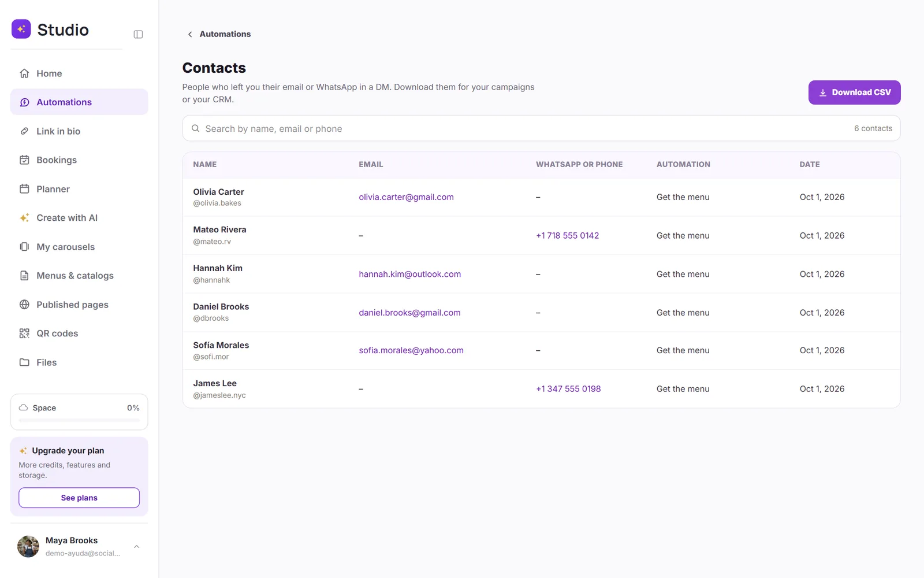
Task: Open Menus & catalogs
Action: pos(79,276)
